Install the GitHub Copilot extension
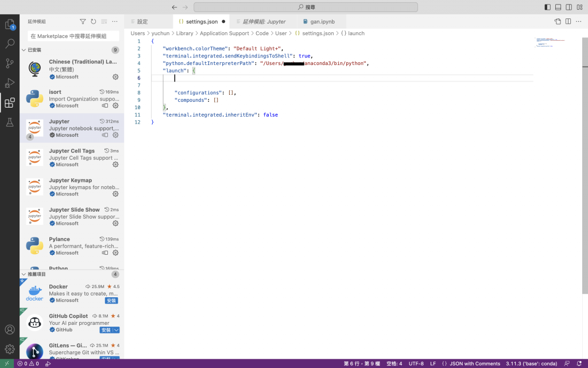588x368 pixels. pyautogui.click(x=106, y=330)
